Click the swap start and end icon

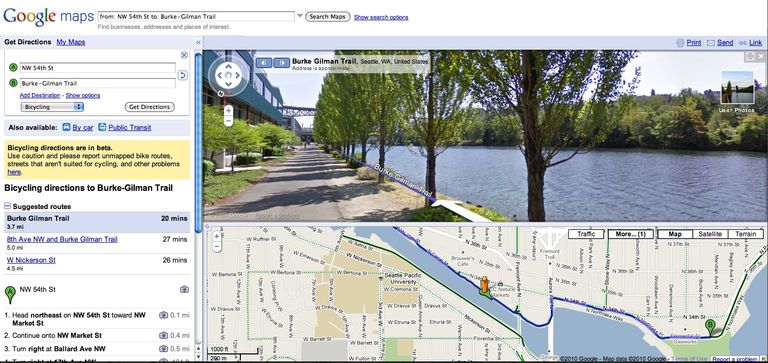(182, 75)
